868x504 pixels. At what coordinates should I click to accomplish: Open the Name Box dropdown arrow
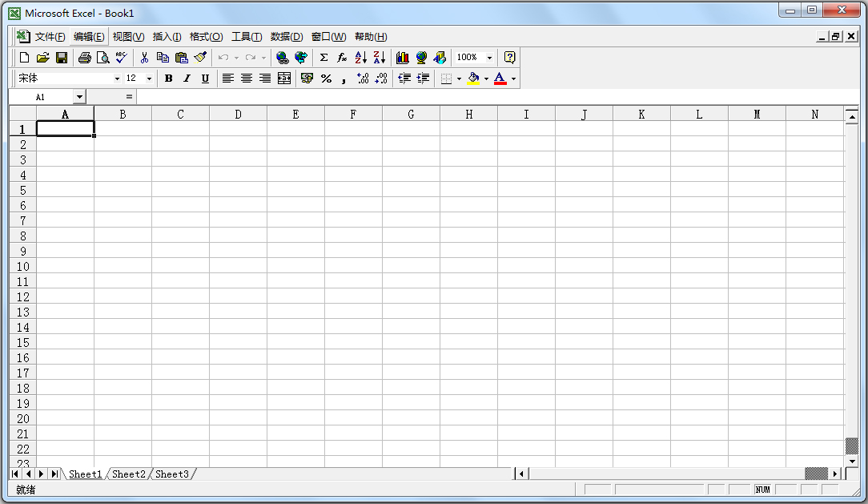coord(80,97)
